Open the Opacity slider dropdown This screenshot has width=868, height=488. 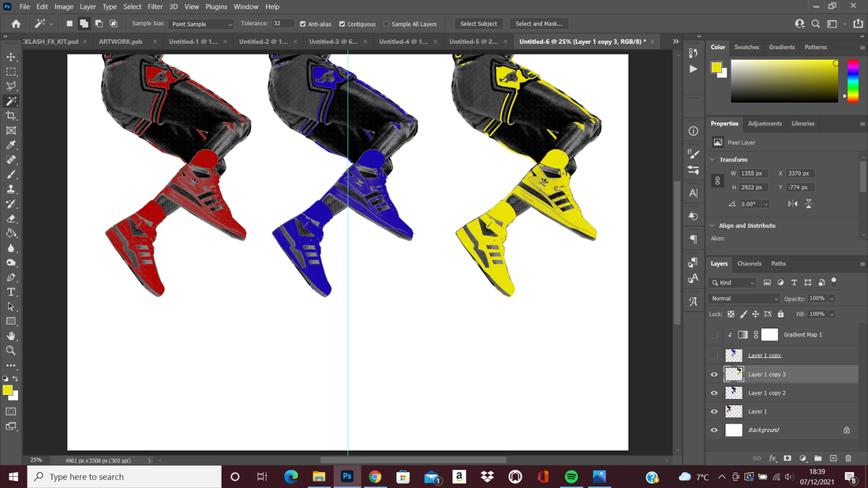coord(832,299)
